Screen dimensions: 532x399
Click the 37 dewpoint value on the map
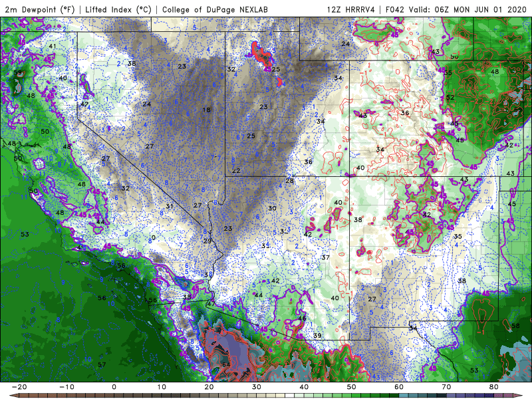coord(325,257)
